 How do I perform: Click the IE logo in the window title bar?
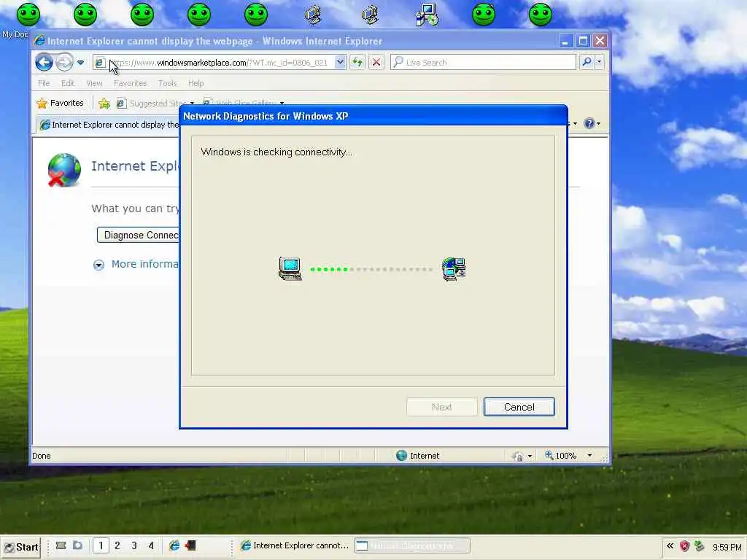pyautogui.click(x=39, y=41)
